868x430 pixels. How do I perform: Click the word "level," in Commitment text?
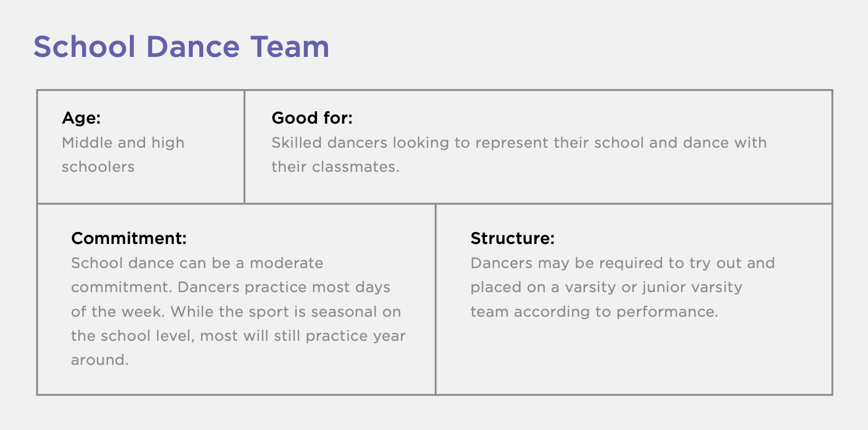[174, 336]
